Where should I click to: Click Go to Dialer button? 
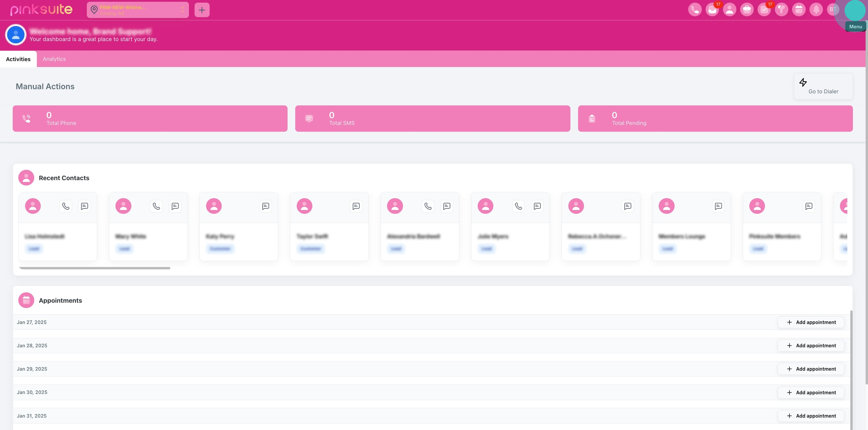pyautogui.click(x=823, y=87)
